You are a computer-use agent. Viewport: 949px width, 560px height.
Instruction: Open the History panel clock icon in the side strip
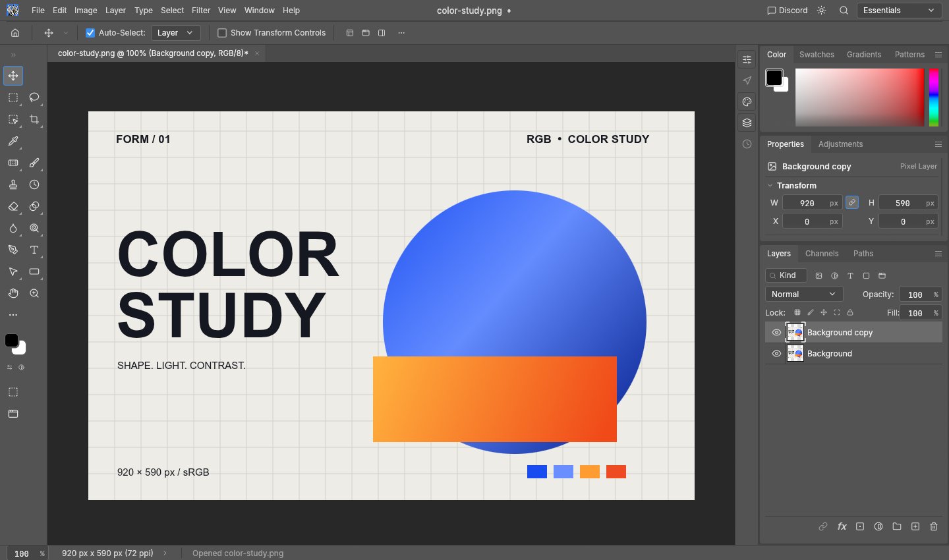point(747,144)
